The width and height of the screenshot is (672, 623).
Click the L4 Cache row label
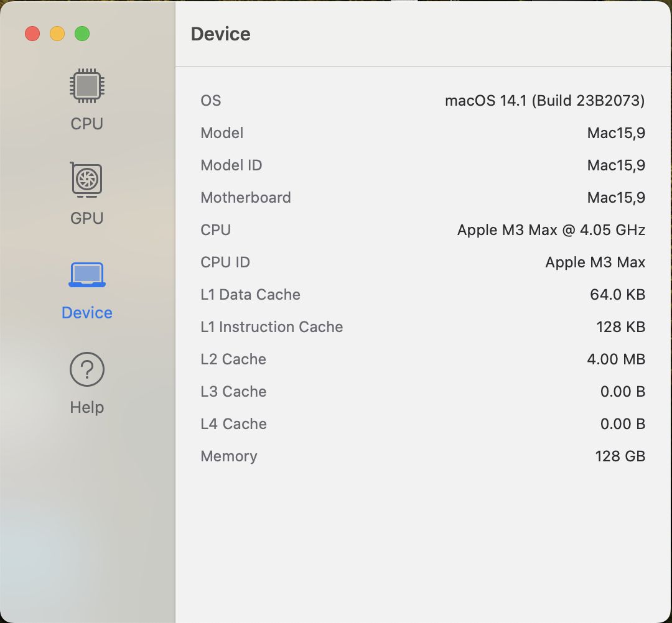(233, 424)
